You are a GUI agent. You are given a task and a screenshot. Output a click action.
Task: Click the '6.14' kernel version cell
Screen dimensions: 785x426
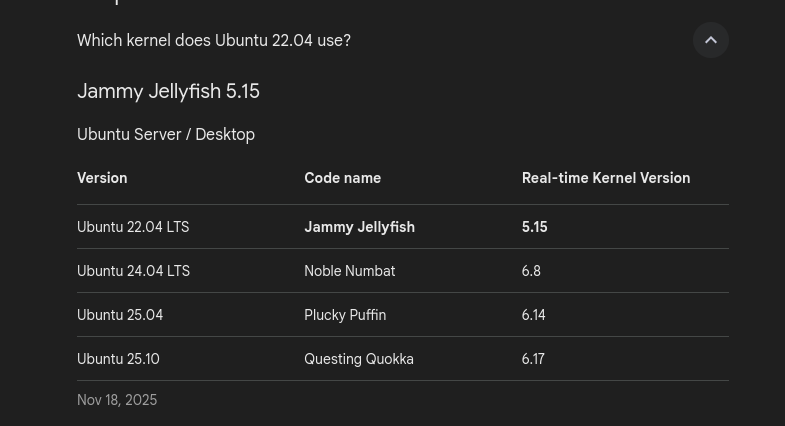pos(533,315)
